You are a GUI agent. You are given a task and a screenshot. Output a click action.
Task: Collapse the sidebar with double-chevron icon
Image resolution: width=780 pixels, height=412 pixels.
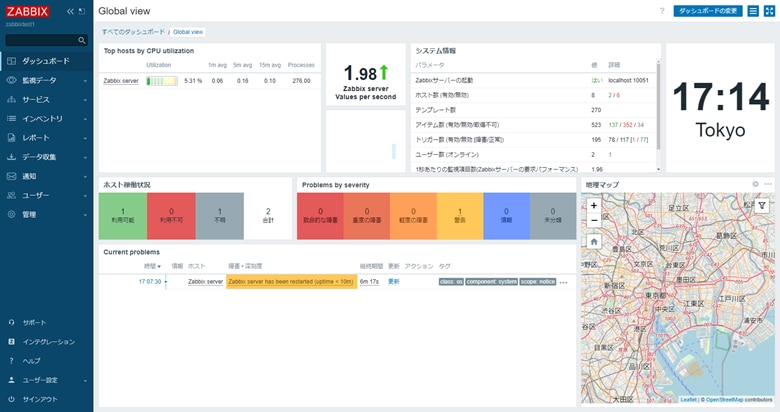tap(70, 11)
